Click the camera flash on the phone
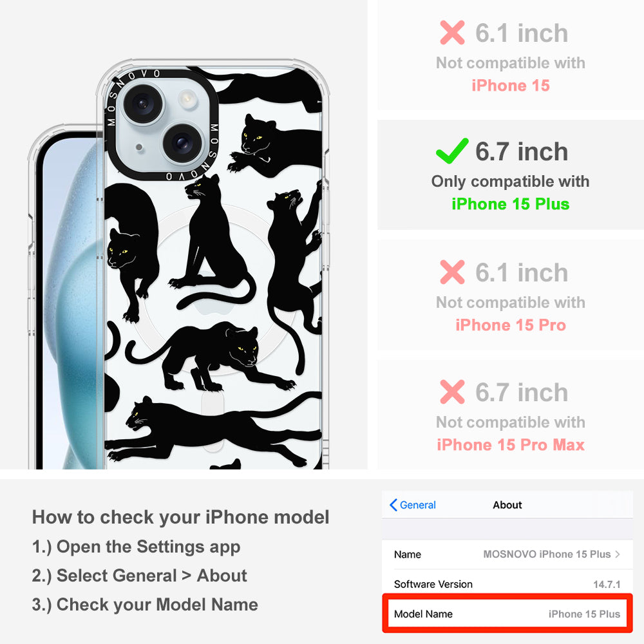Image resolution: width=644 pixels, height=644 pixels. click(187, 99)
